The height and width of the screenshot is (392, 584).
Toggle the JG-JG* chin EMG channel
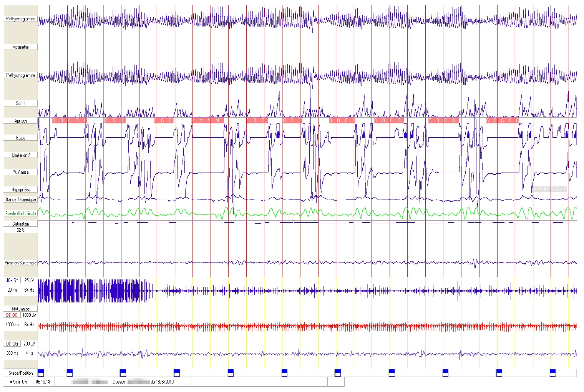point(12,281)
